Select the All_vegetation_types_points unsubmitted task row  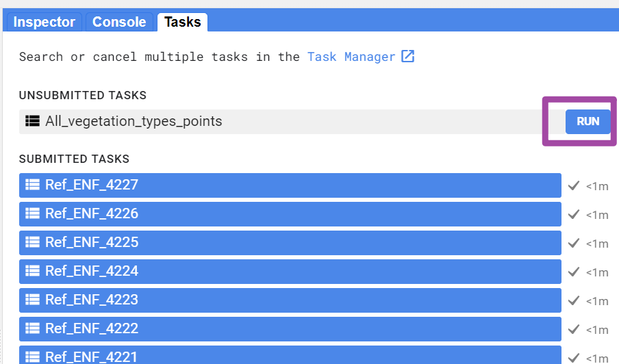point(274,122)
